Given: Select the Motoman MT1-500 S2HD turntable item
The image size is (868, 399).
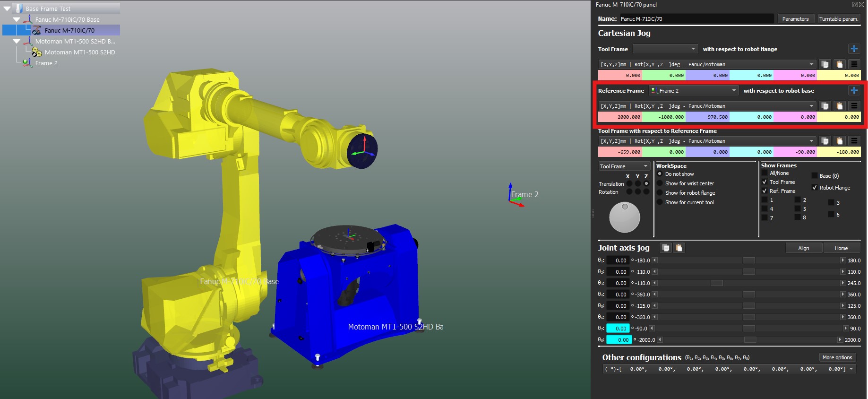Looking at the screenshot, I should click(x=79, y=52).
